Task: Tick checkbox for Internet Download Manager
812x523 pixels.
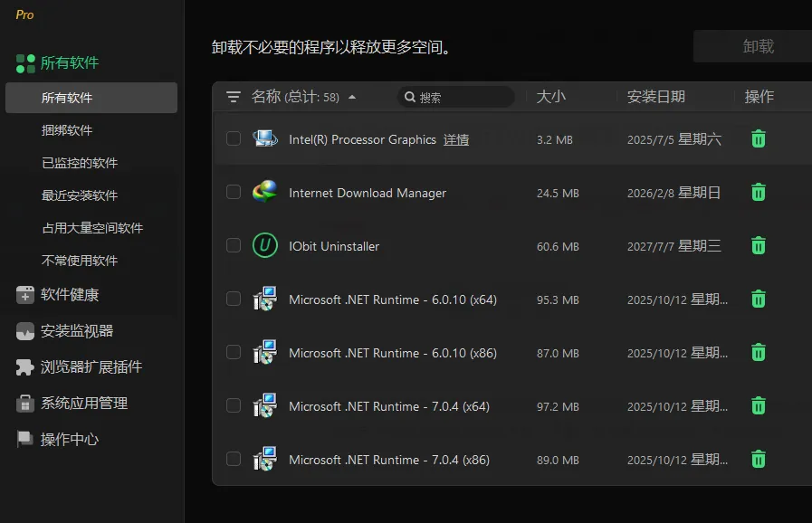Action: (234, 192)
